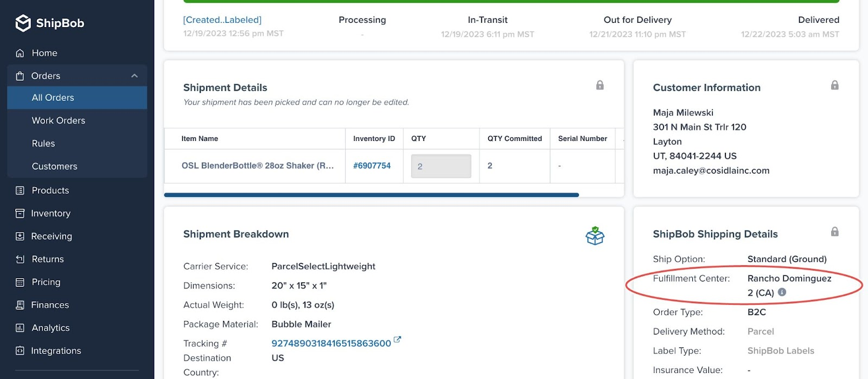Viewport: 868px width, 379px height.
Task: Click the ShipBob logo icon
Action: click(23, 23)
